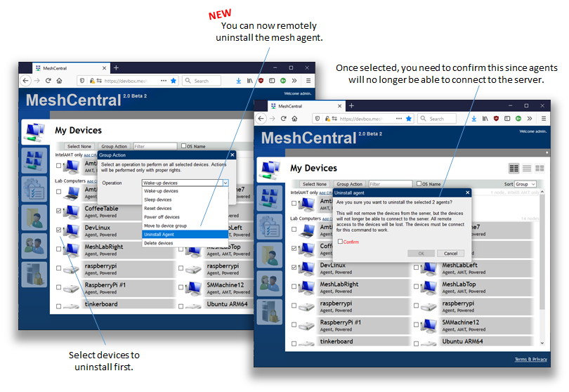
Task: Choose Power off devices from operation list
Action: 185,217
